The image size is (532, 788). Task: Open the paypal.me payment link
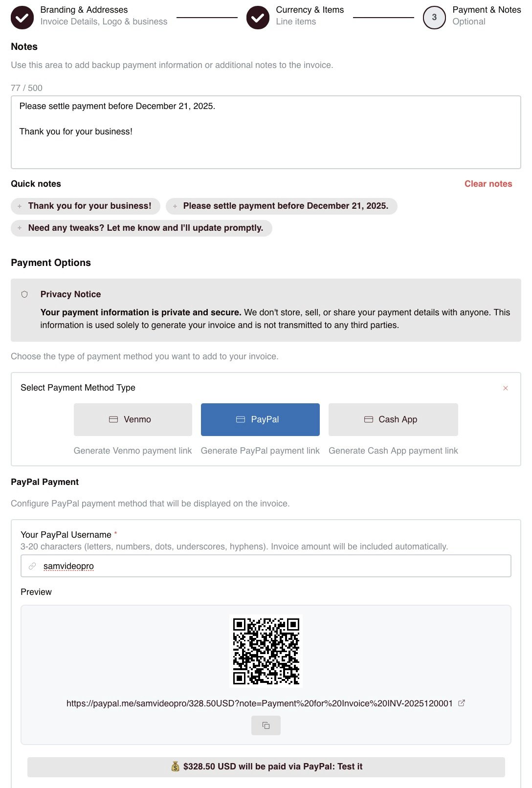[259, 703]
